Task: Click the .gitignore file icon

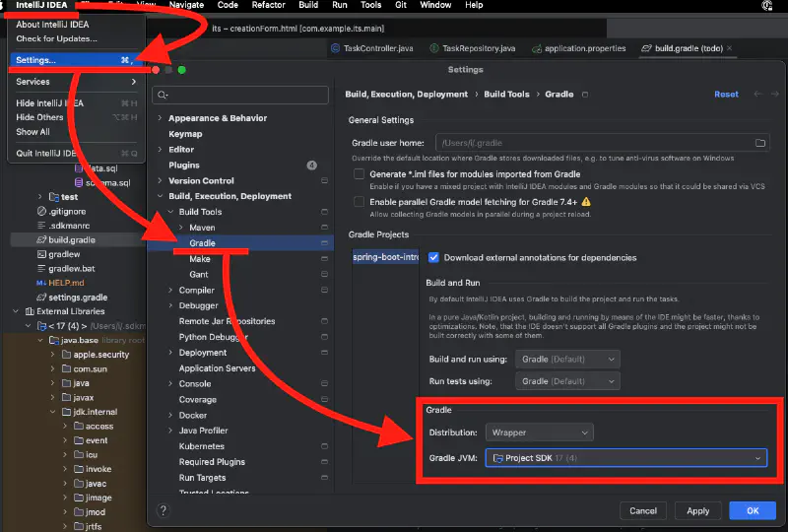Action: 40,212
